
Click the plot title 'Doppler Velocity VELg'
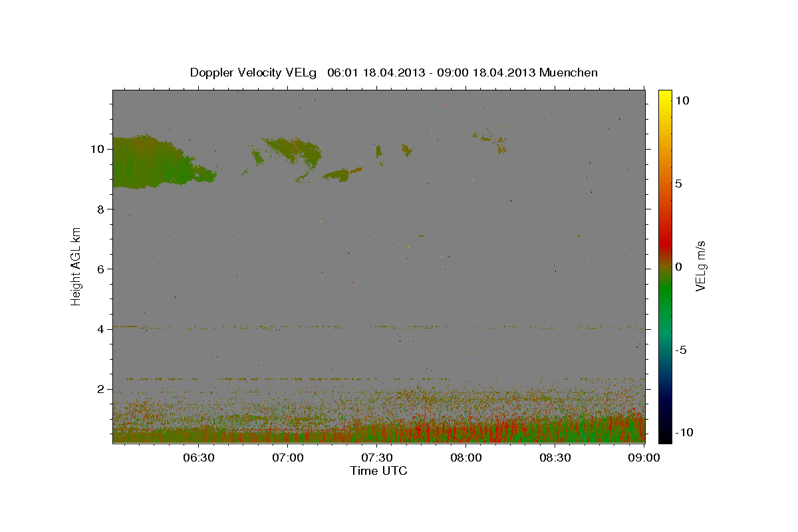point(253,72)
